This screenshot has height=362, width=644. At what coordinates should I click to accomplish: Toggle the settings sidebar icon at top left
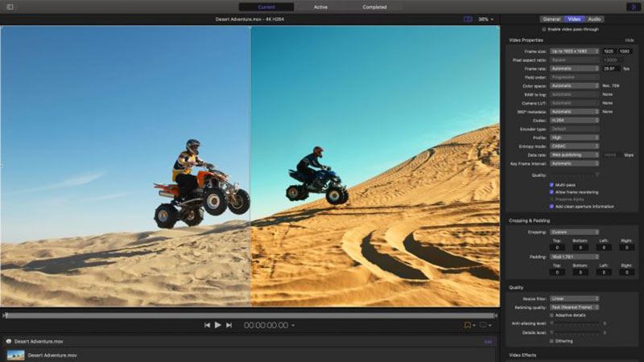click(9, 6)
